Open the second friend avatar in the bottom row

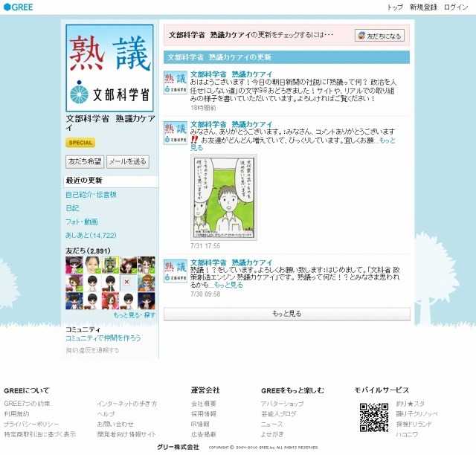92,301
